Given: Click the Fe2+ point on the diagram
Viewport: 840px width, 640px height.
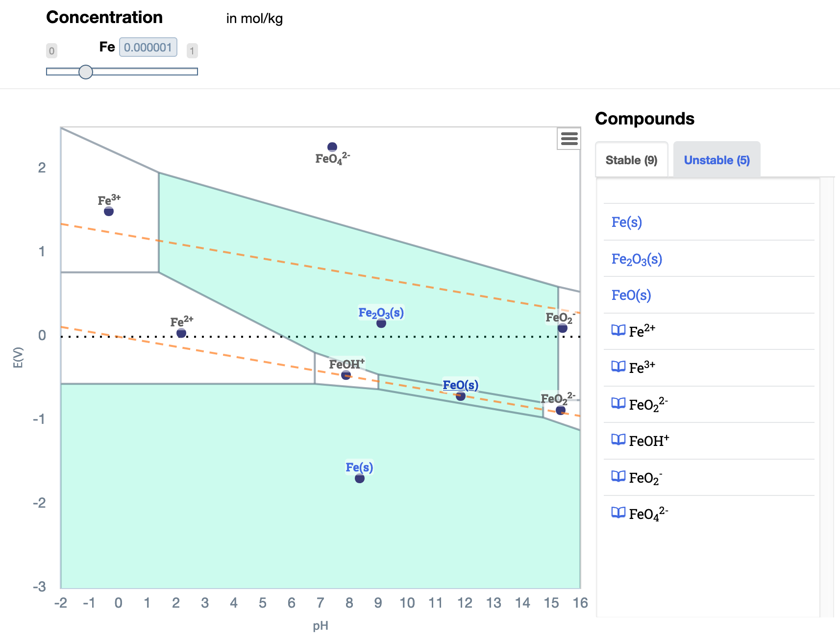Looking at the screenshot, I should point(181,333).
